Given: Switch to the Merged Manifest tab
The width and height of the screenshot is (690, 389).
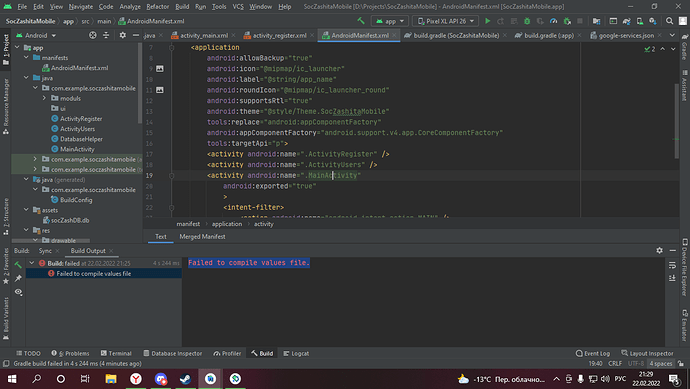Looking at the screenshot, I should coord(202,237).
